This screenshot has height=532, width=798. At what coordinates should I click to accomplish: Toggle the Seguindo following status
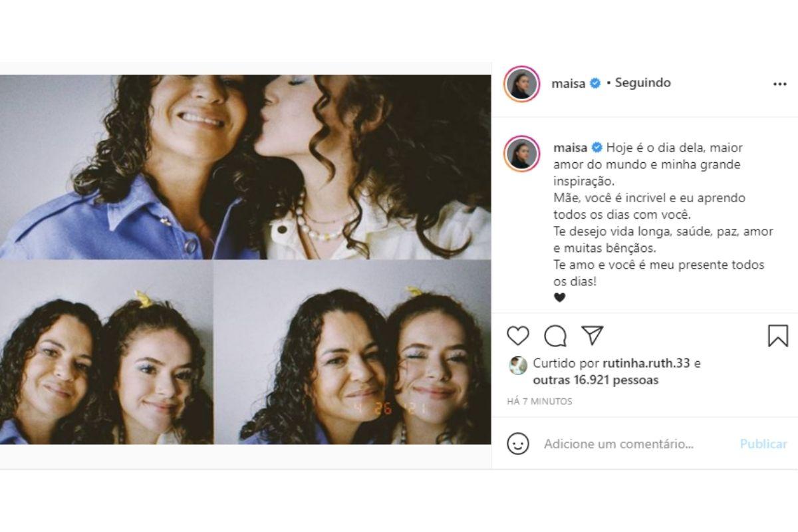[x=642, y=83]
